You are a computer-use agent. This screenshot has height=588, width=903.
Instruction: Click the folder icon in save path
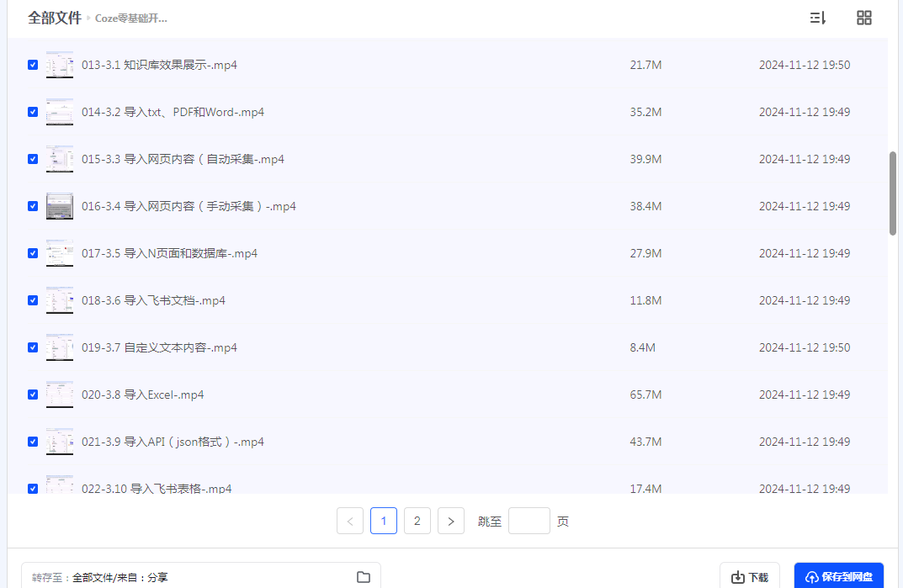pyautogui.click(x=364, y=577)
